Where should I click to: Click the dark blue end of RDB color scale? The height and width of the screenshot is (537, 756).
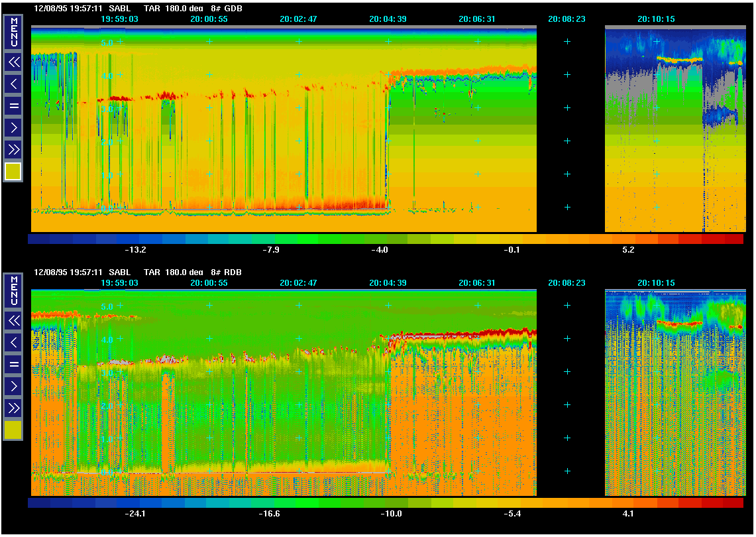[x=38, y=503]
